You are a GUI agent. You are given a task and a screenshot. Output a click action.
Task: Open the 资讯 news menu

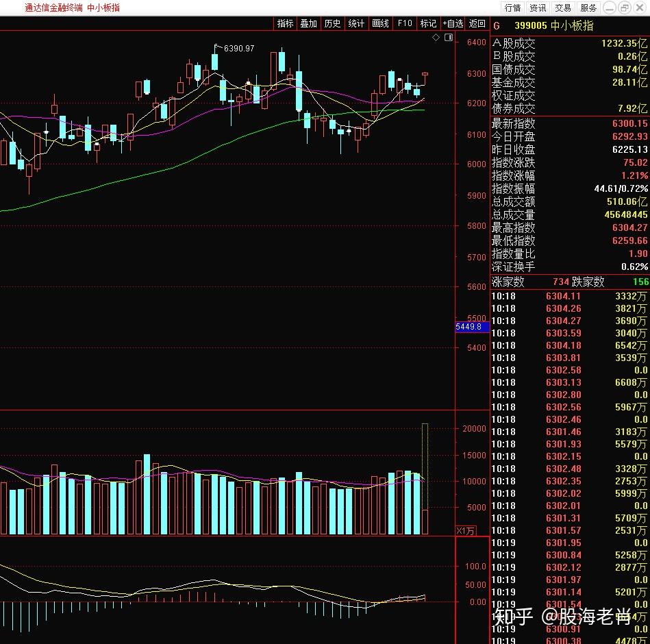coord(538,8)
